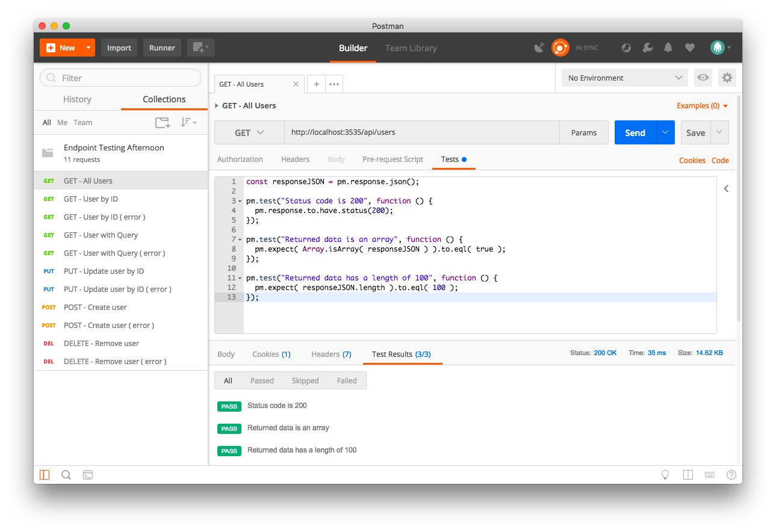Click the sidebar Filter search field
This screenshot has width=776, height=532.
[120, 78]
